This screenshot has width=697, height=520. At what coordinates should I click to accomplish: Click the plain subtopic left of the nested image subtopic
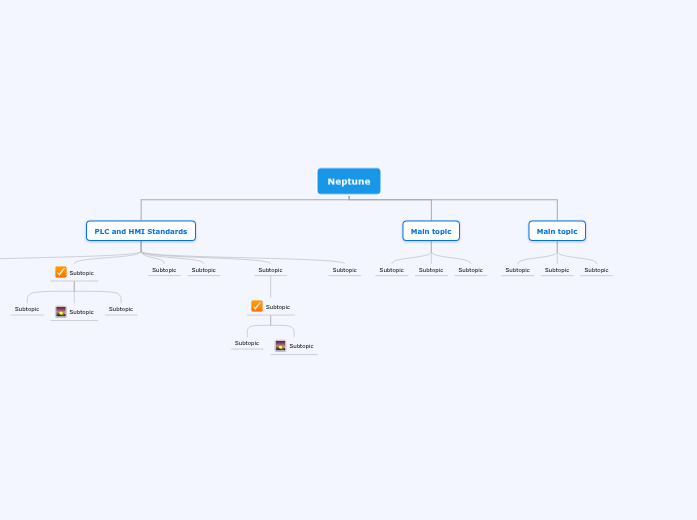coord(247,343)
